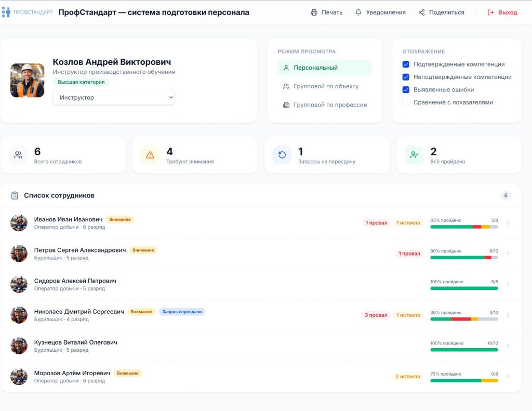Open notifications via the bell icon
Image resolution: width=532 pixels, height=411 pixels.
pos(358,12)
